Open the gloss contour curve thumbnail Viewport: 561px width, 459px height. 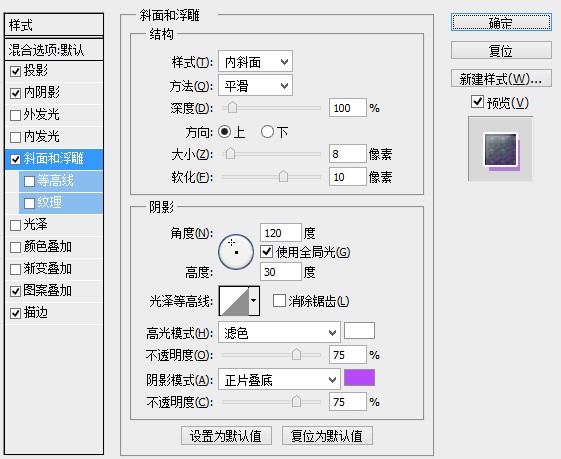[x=234, y=301]
